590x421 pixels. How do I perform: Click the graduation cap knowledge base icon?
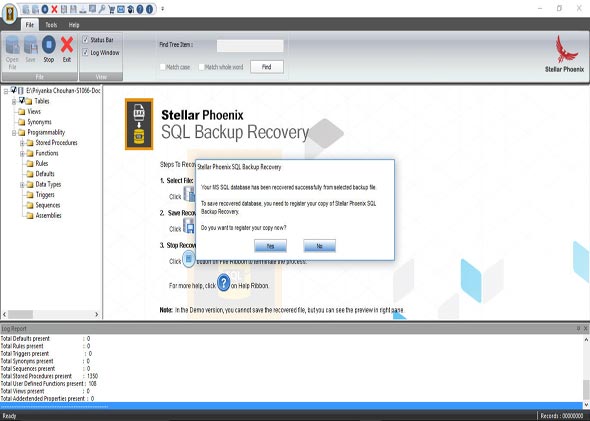[x=131, y=9]
